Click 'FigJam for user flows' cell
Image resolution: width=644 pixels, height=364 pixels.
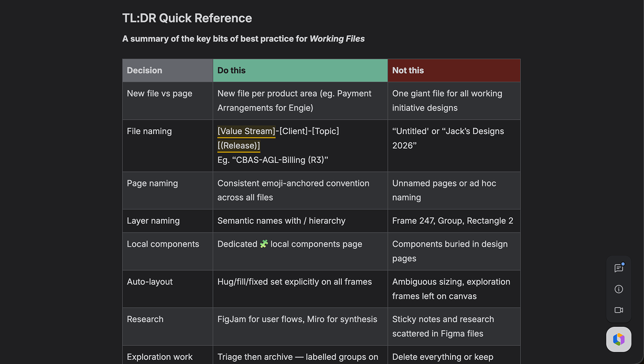(300, 327)
